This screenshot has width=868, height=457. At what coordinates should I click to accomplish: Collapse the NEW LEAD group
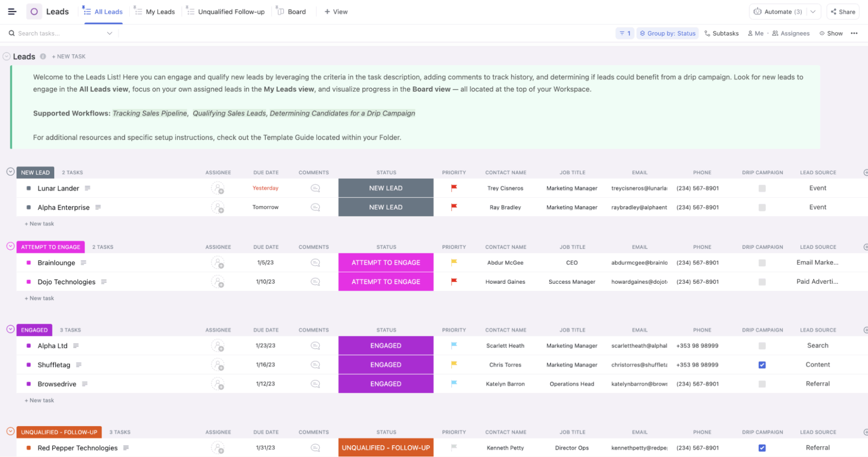coord(10,171)
